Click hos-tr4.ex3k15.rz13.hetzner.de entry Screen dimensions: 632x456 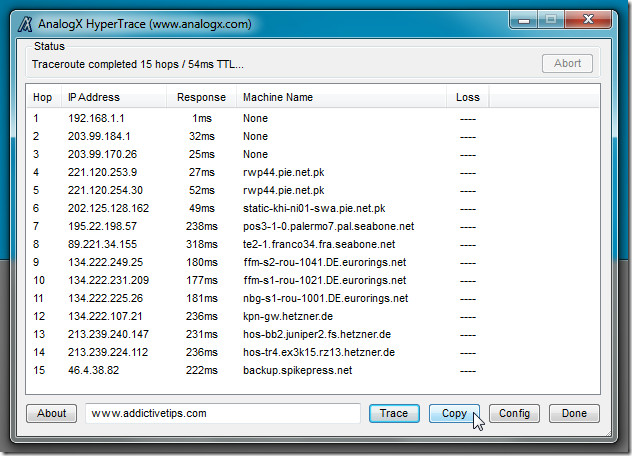point(319,352)
